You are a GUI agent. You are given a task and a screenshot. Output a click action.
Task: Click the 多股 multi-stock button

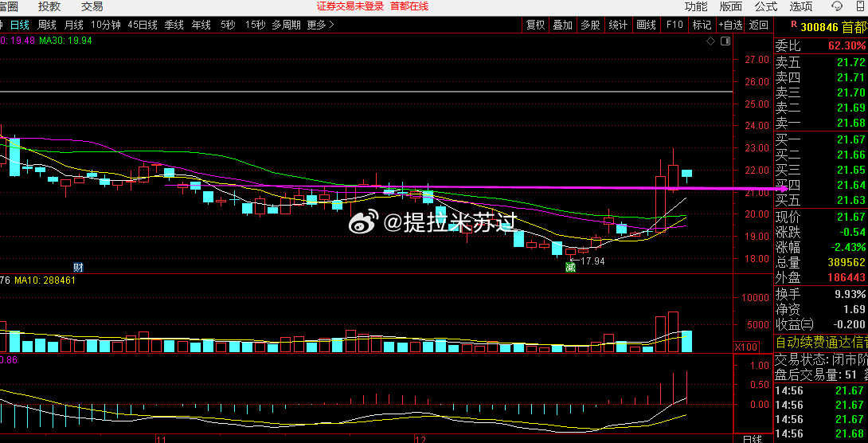(x=590, y=25)
